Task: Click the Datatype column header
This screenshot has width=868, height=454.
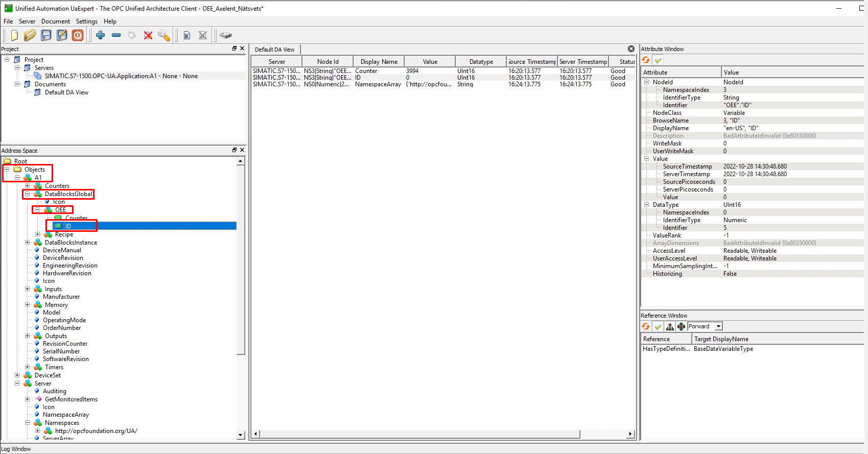Action: tap(481, 62)
